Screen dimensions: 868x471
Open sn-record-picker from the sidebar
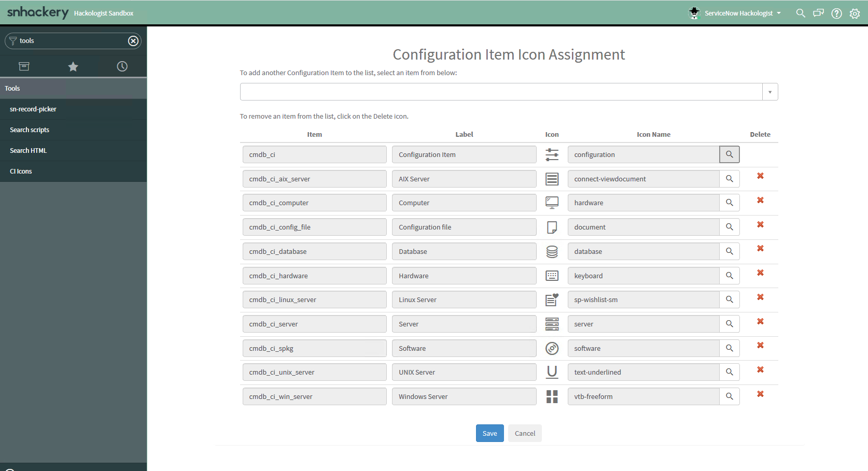[x=33, y=109]
